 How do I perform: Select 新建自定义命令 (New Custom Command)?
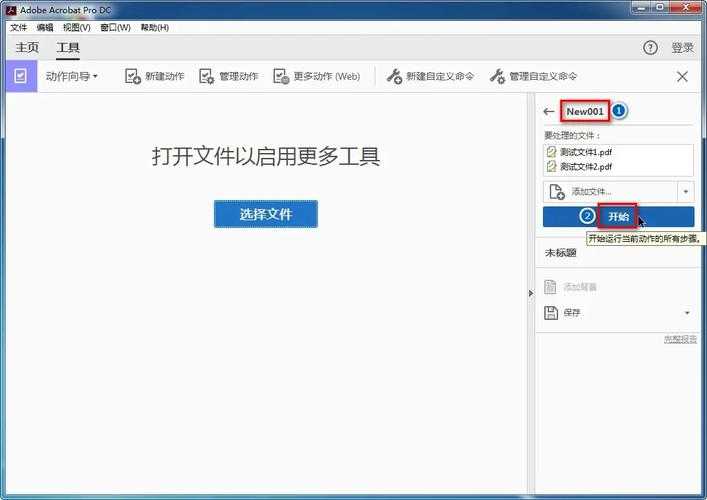point(394,76)
